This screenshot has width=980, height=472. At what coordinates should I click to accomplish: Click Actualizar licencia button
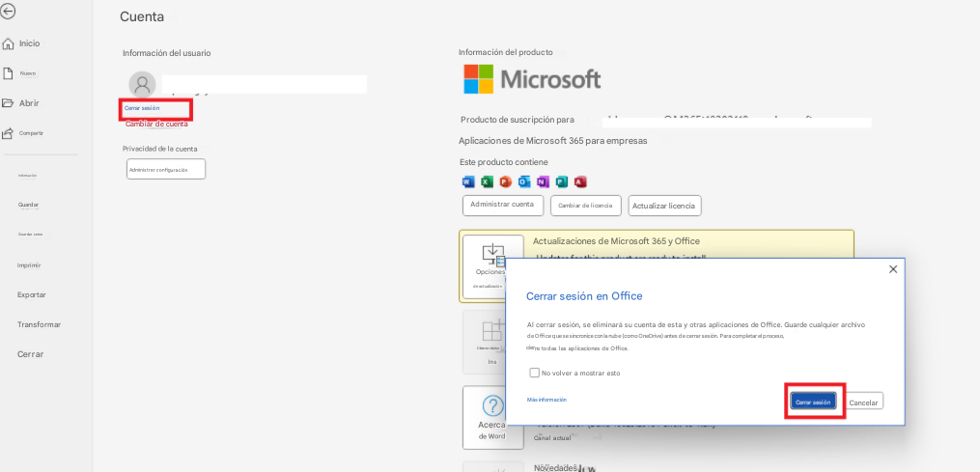pos(664,206)
